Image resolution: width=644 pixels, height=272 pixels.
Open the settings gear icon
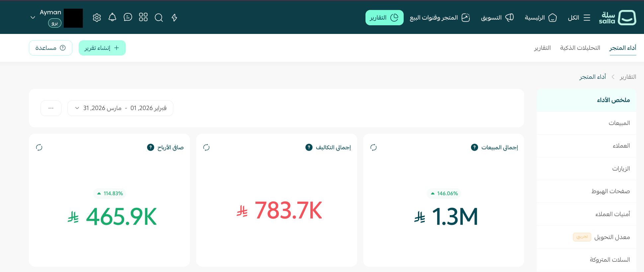click(x=97, y=18)
